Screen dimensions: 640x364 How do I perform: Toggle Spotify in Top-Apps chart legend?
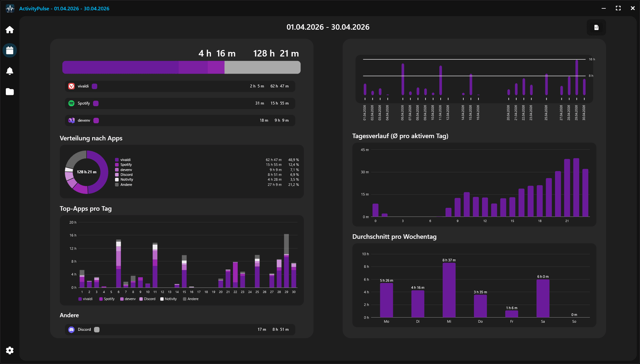click(107, 299)
